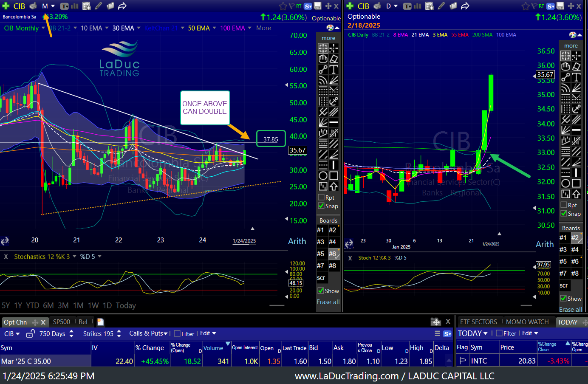
Task: Select the rectangle drawing tool in left chart toolbar
Action: 334,175
